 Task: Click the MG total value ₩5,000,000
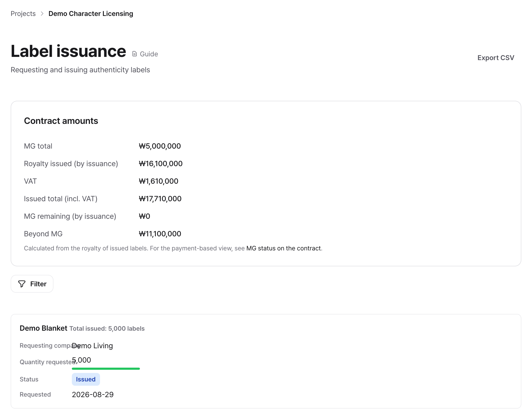pos(160,146)
